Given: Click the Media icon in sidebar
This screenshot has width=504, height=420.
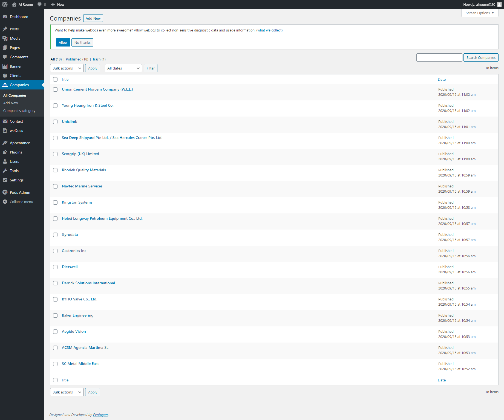Looking at the screenshot, I should point(5,38).
